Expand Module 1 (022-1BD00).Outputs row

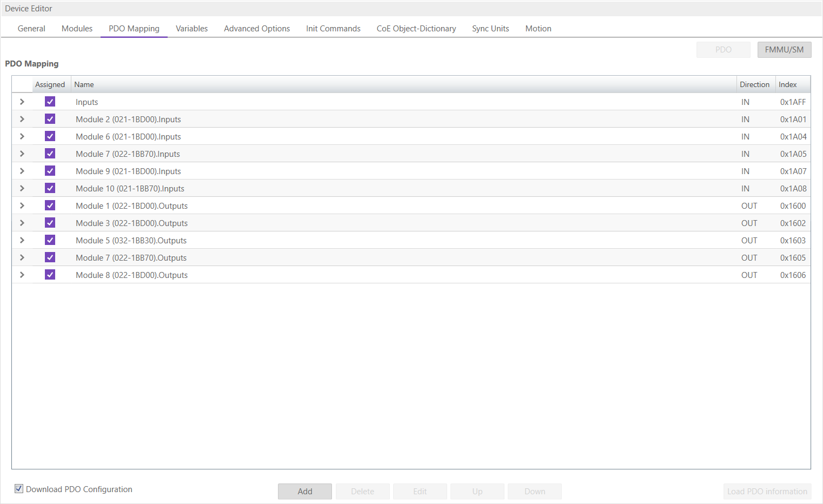click(22, 205)
